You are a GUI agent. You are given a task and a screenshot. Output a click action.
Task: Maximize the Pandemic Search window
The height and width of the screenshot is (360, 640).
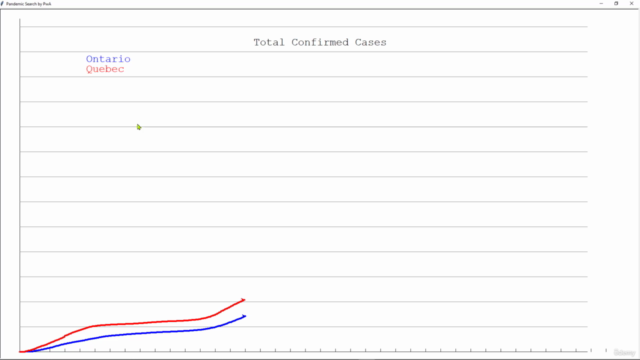click(616, 3)
